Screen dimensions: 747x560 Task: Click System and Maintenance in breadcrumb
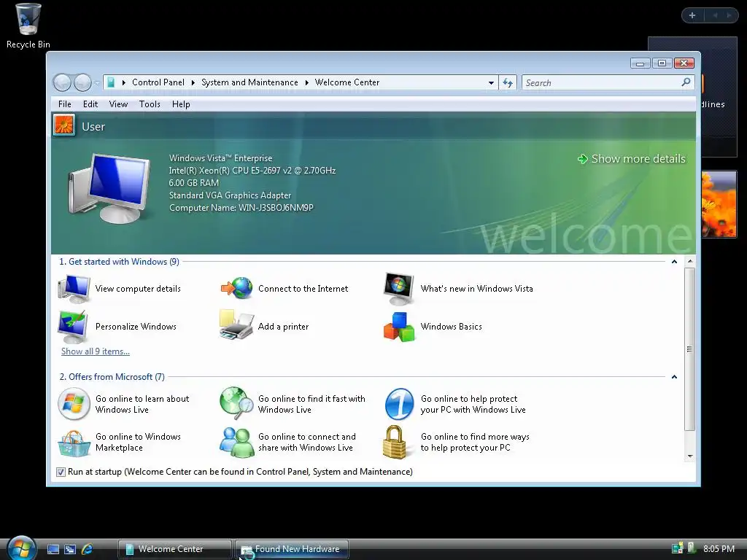pos(249,82)
